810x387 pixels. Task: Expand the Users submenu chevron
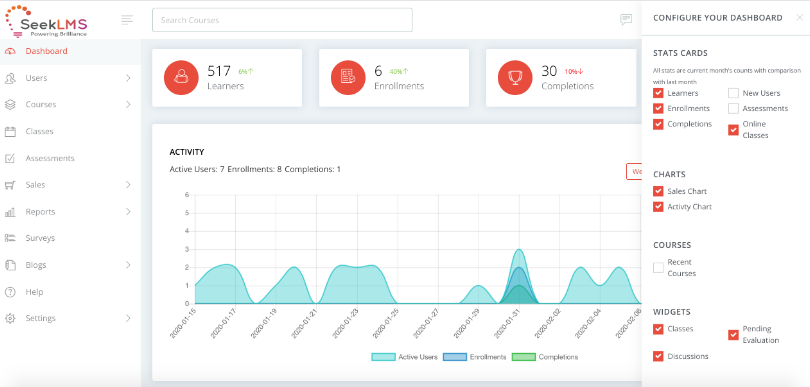pyautogui.click(x=128, y=78)
